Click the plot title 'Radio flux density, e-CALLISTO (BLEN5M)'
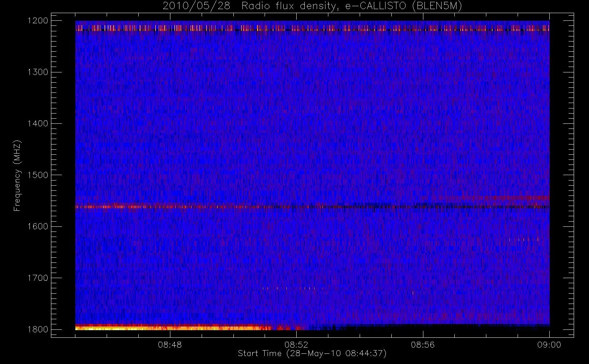589x364 pixels. click(352, 6)
